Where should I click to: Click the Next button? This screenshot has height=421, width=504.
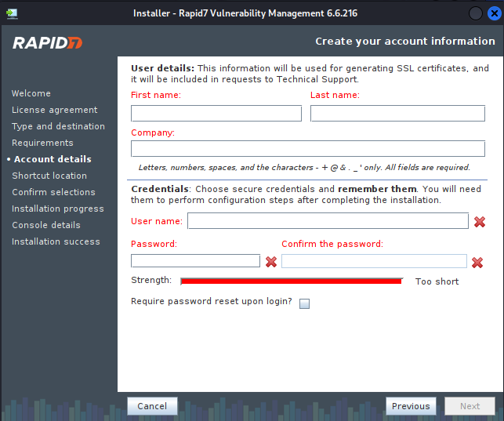470,406
